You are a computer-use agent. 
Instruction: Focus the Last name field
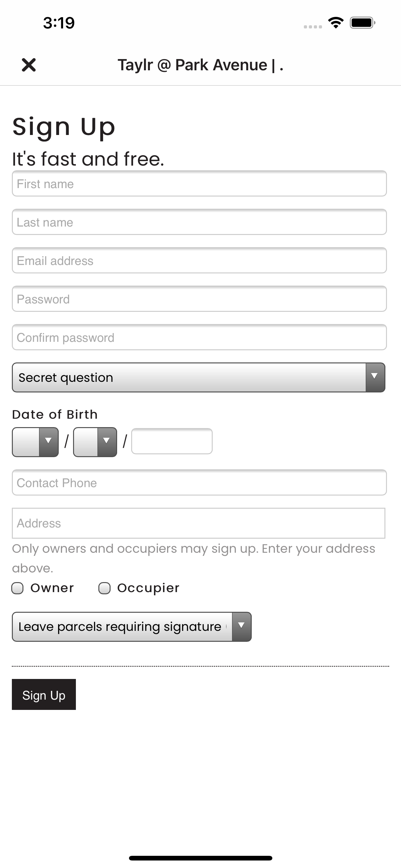click(199, 222)
